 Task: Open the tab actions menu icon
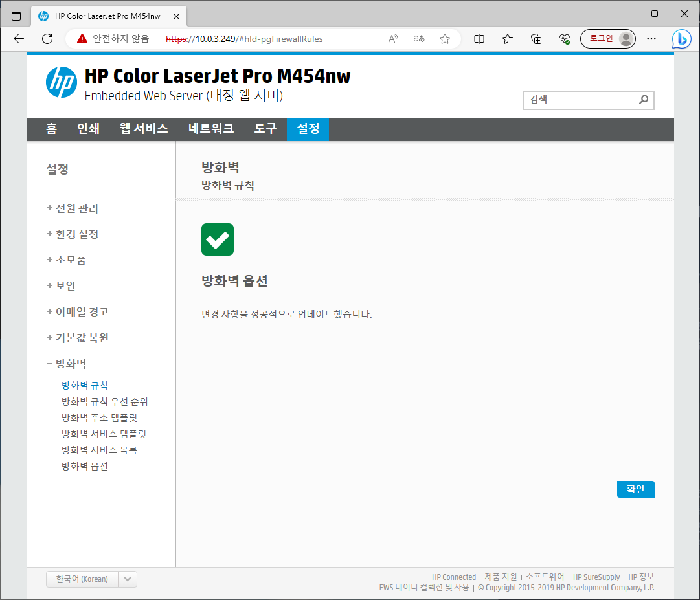(x=16, y=16)
